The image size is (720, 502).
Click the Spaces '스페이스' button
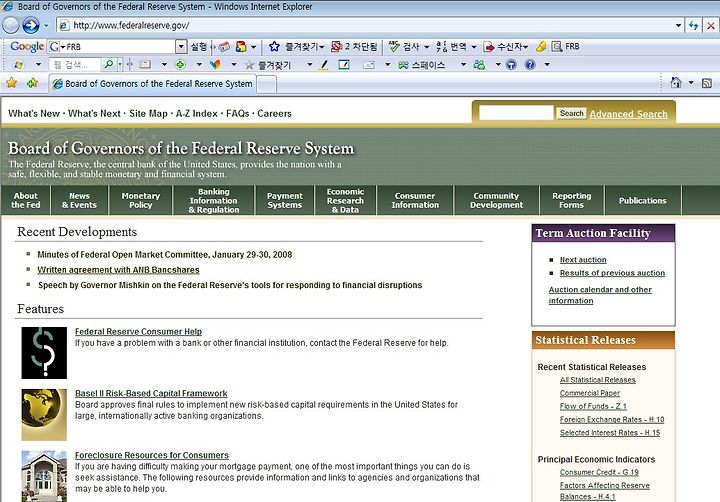(422, 65)
